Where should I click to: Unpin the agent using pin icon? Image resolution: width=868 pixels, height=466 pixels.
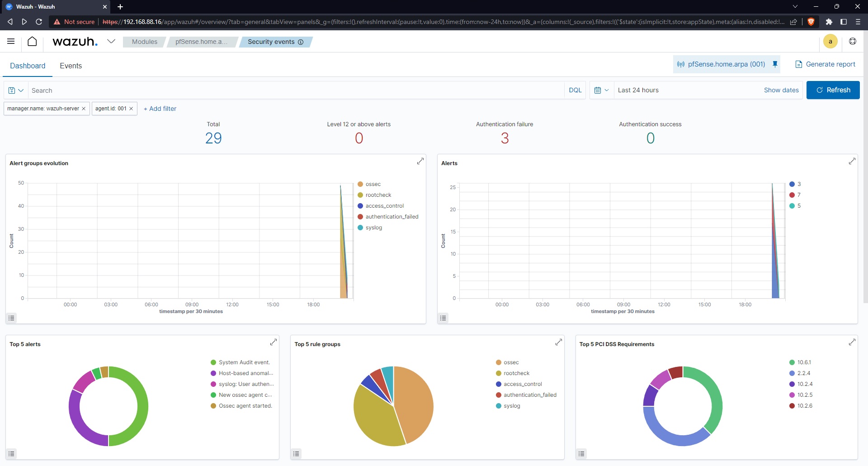(x=775, y=64)
